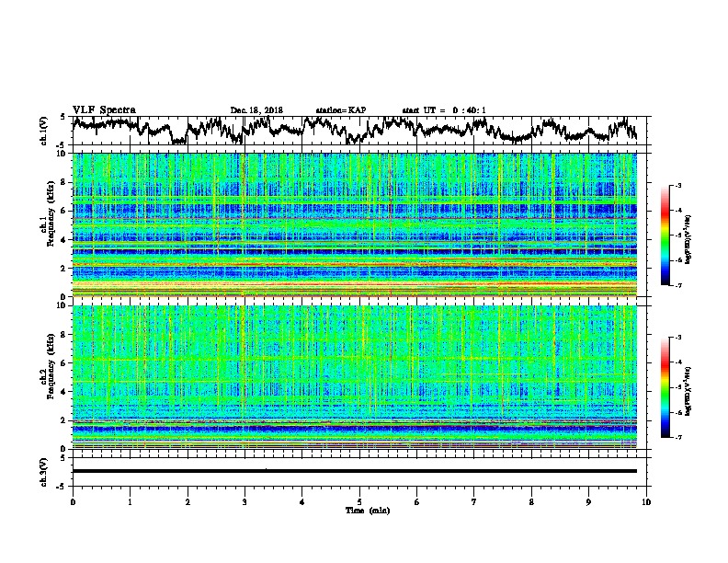Click the ch.1 spectrogram color scale bar
Viewport: 728px width, 563px height.
[665, 236]
